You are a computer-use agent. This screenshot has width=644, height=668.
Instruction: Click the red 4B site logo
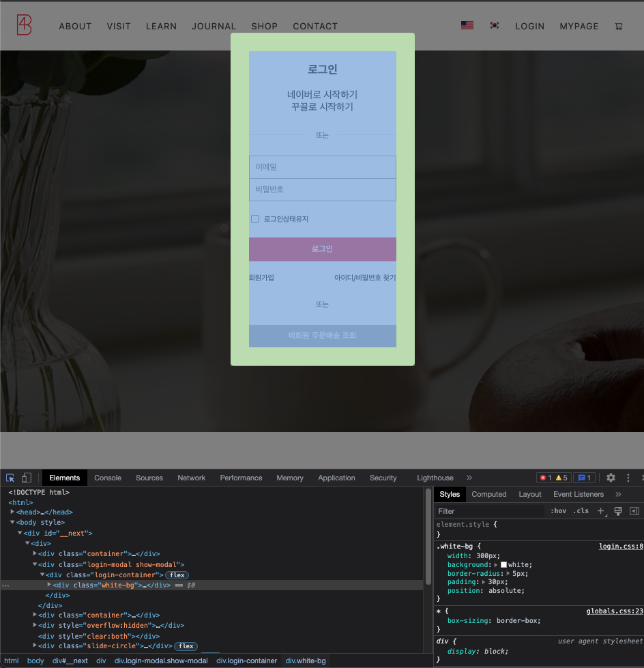pyautogui.click(x=25, y=25)
